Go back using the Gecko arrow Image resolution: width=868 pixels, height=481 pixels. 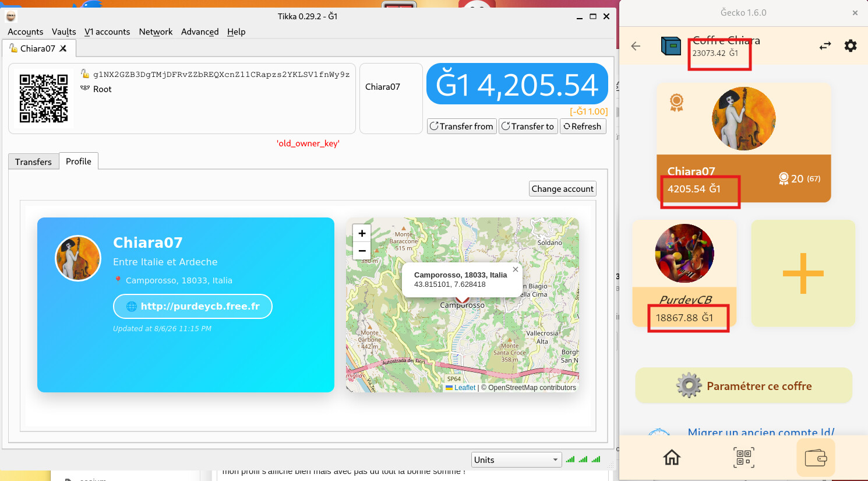pyautogui.click(x=636, y=45)
